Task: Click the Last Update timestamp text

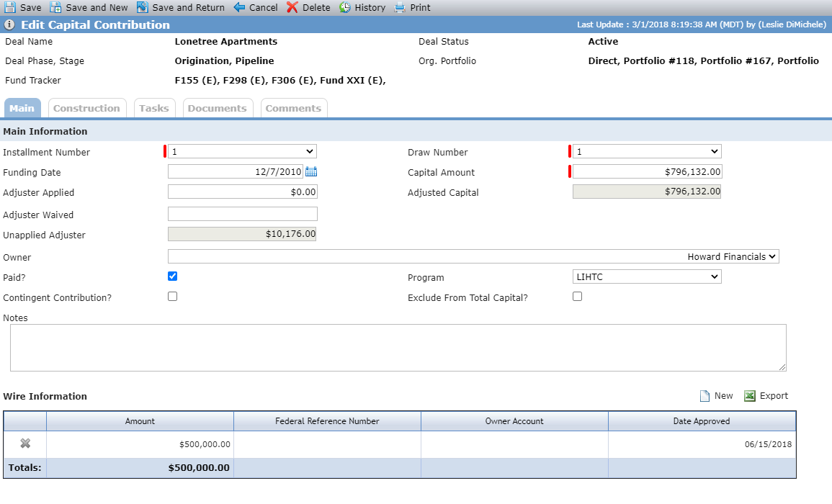Action: coord(702,24)
